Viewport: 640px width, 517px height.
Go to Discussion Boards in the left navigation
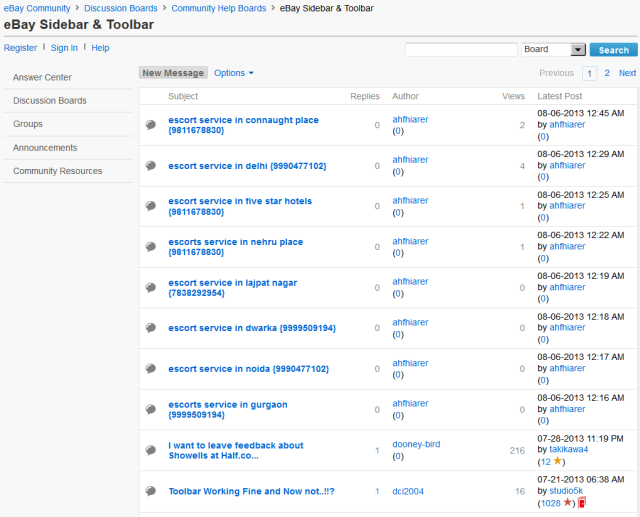[x=50, y=101]
